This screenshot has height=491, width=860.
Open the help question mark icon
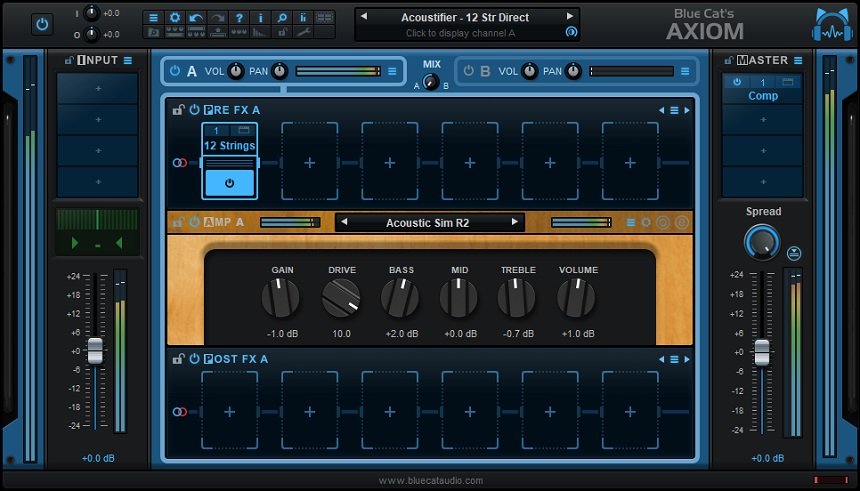click(x=239, y=18)
